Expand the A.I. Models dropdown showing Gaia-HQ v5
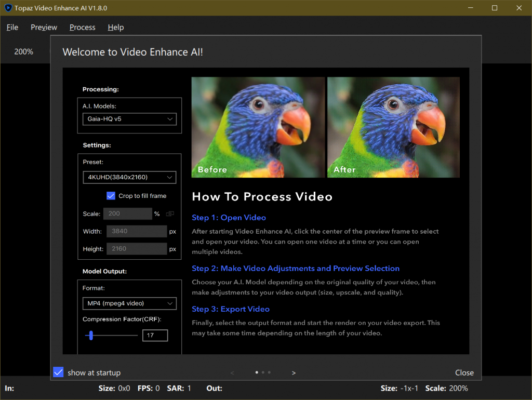 coord(129,119)
